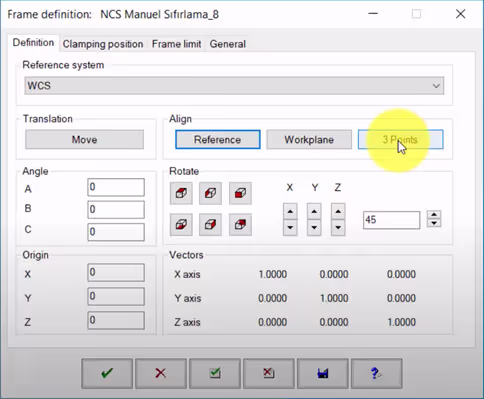This screenshot has width=484, height=399.
Task: Select the top-face view cube icon
Action: (181, 193)
